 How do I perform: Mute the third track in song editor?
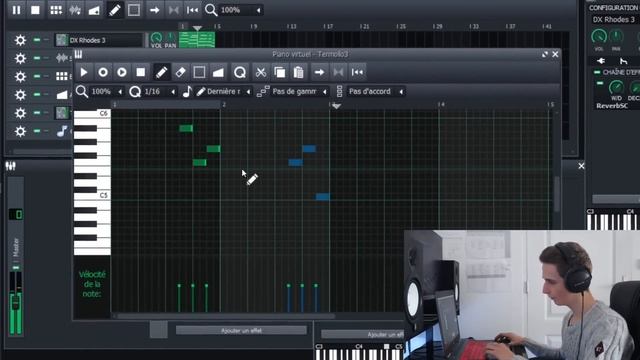[x=37, y=76]
